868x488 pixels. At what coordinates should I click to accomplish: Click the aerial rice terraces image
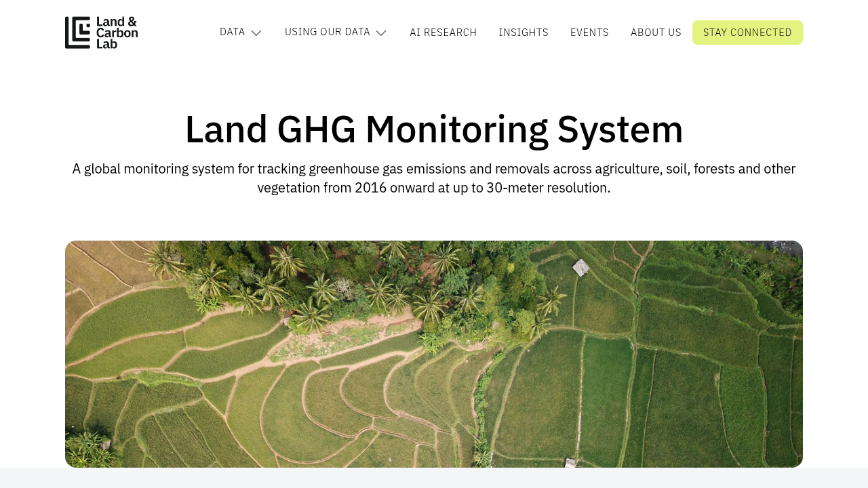click(x=434, y=354)
